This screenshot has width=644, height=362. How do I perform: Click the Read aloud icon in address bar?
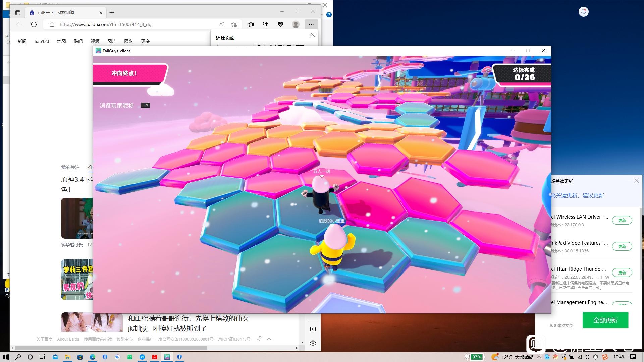click(x=222, y=24)
